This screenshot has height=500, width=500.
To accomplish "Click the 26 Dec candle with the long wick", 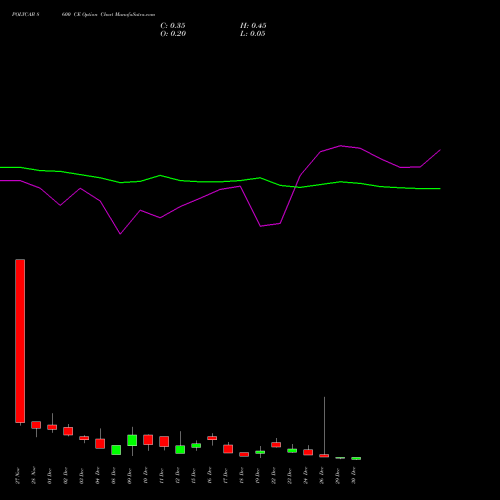I will tap(324, 456).
